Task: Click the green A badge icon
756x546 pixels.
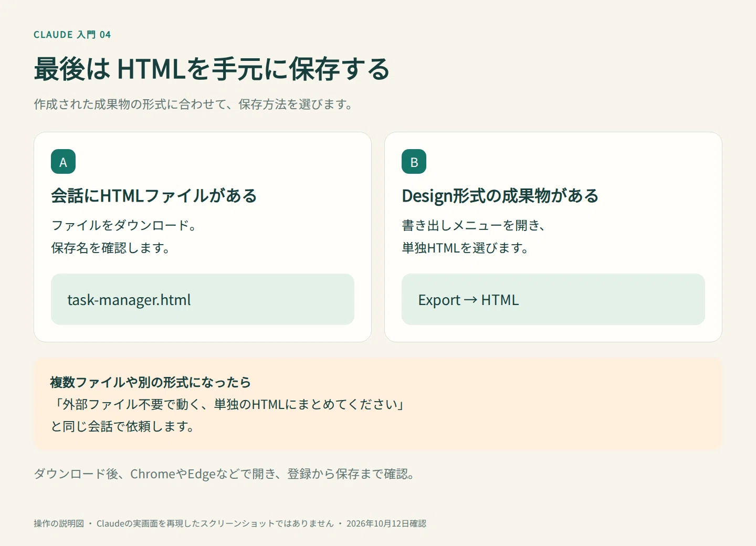Action: [63, 162]
